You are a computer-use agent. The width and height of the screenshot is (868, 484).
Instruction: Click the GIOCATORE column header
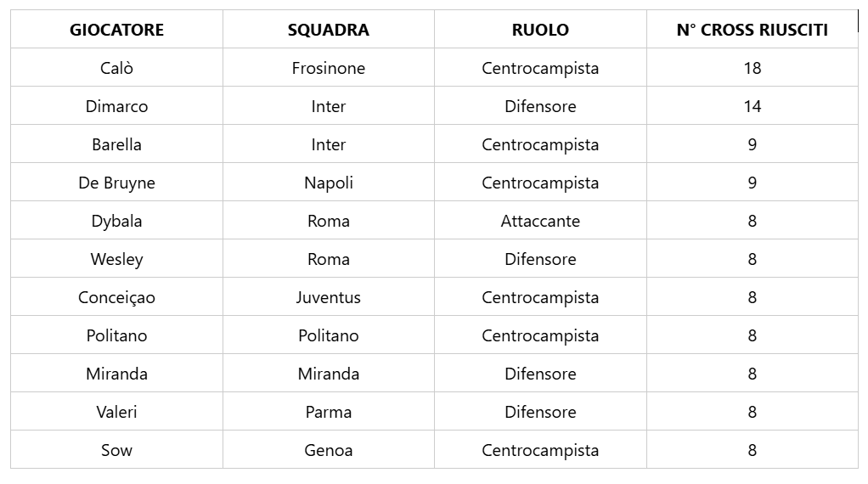pos(117,30)
